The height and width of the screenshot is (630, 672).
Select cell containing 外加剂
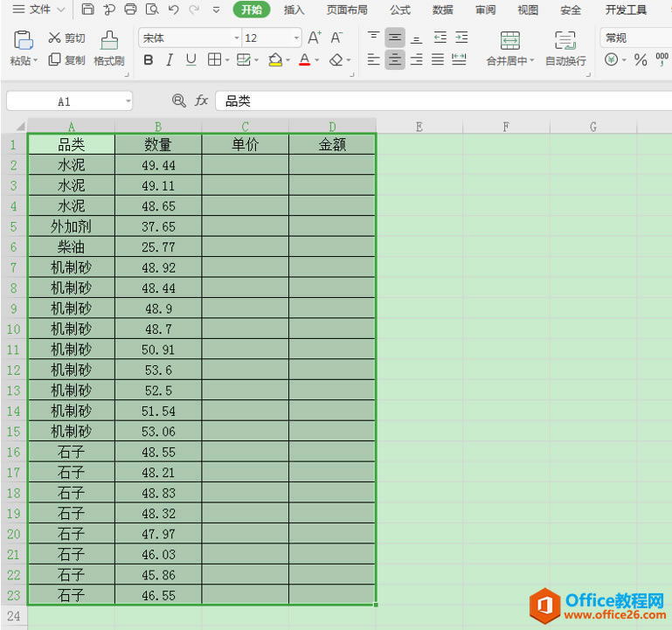(x=71, y=226)
